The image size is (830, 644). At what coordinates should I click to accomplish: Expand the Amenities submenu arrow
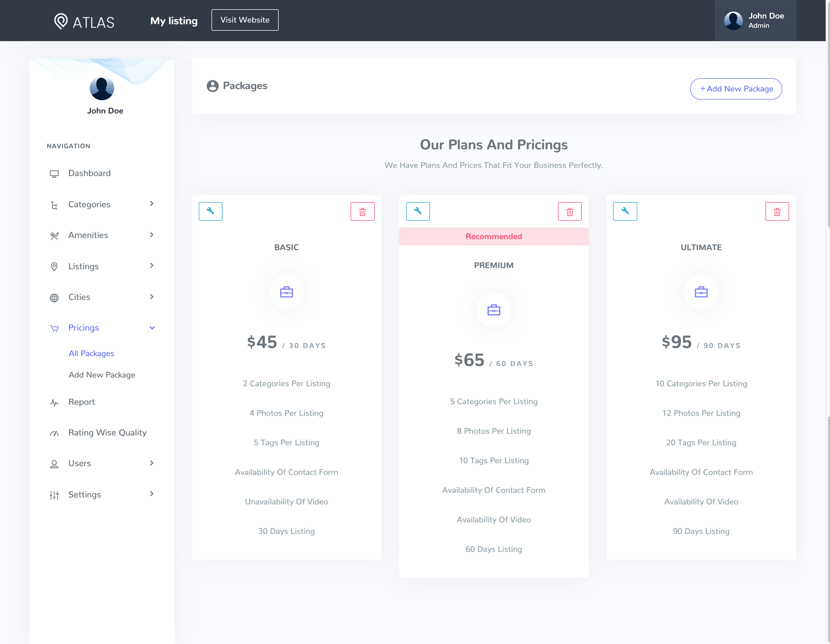[152, 235]
